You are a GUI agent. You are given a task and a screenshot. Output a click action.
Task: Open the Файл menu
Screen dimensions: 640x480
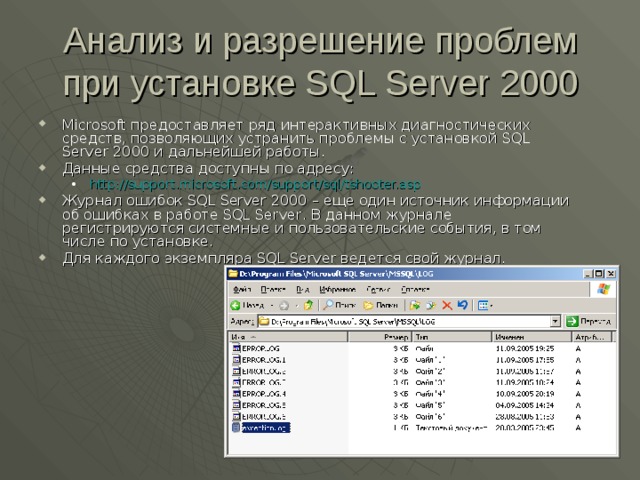[242, 289]
